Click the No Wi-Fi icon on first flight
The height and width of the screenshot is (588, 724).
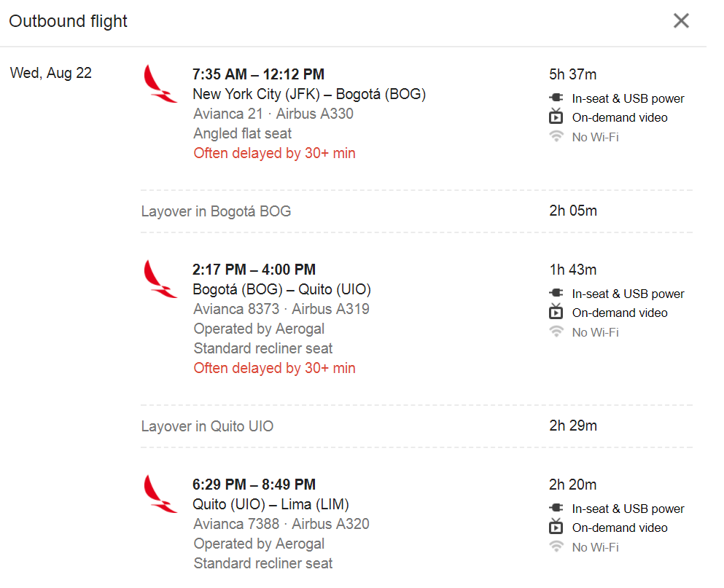coord(556,136)
